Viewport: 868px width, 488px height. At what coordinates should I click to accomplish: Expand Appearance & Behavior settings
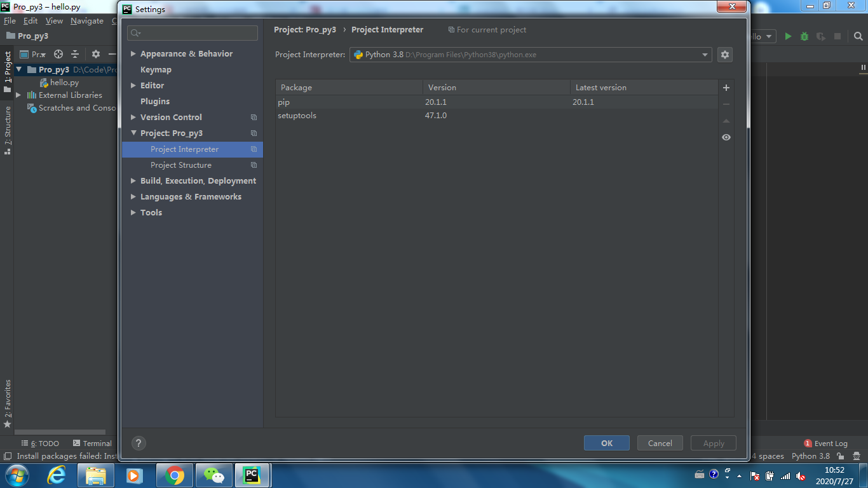(133, 54)
